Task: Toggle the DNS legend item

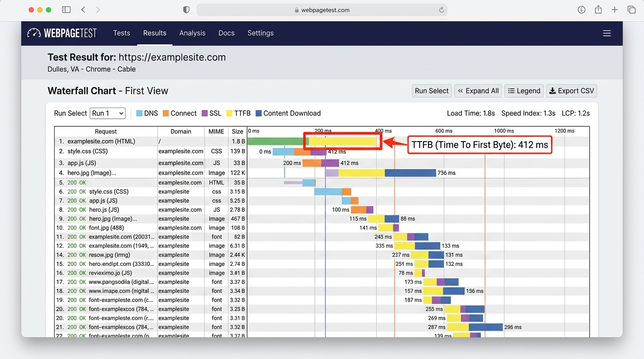Action: [x=146, y=113]
